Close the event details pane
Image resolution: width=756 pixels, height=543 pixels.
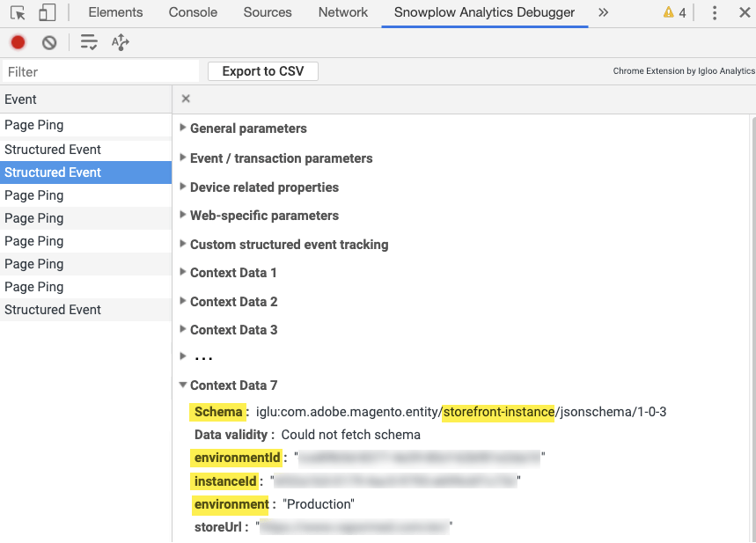pyautogui.click(x=186, y=99)
